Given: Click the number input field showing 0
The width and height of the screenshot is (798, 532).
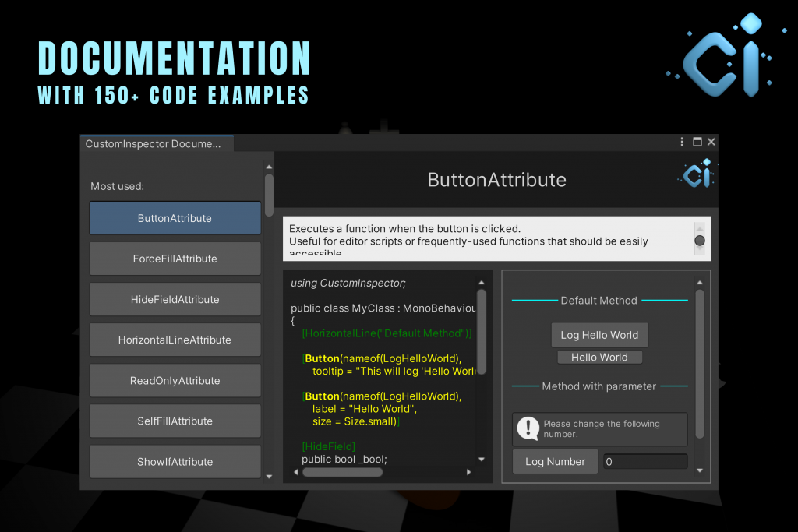Looking at the screenshot, I should (x=644, y=462).
